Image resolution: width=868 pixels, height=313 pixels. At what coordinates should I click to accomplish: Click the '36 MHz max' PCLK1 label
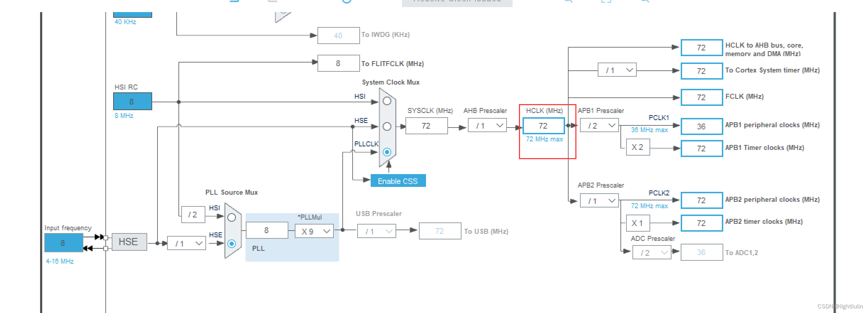[x=649, y=130]
